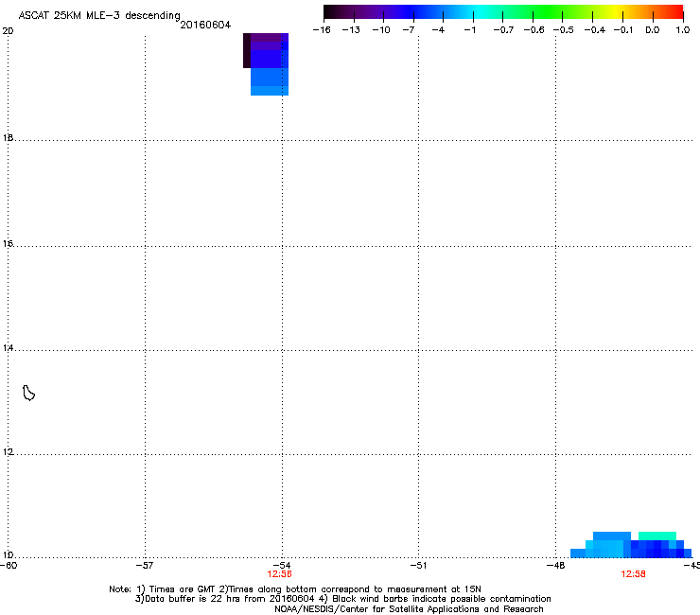Click the -54 longitude axis label

pos(282,566)
